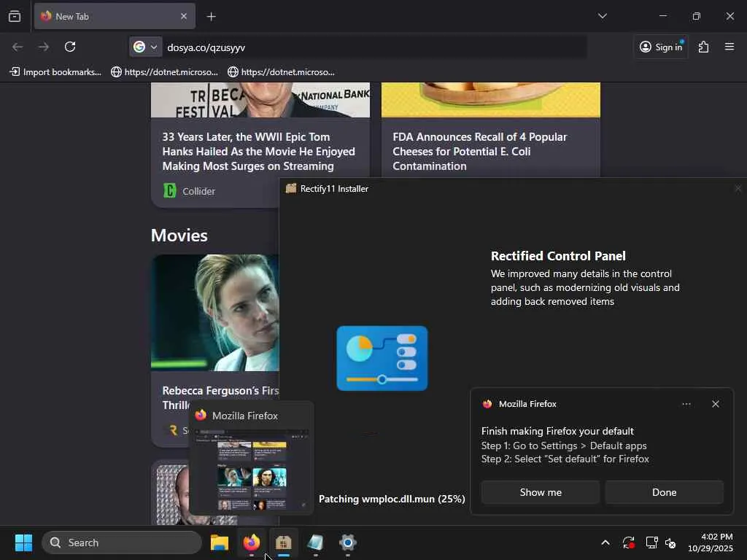Click Rectify11 Installer title bar icon
Viewport: 747px width, 560px height.
(290, 188)
